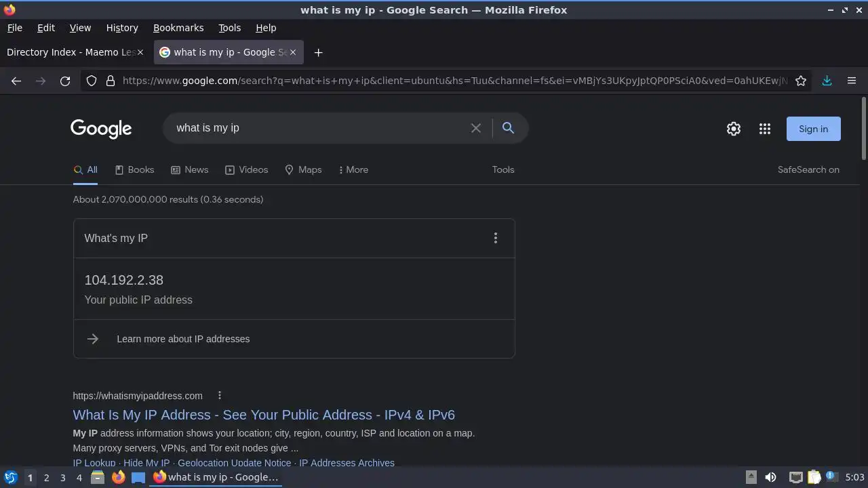Open the Bookmarks menu

[178, 28]
